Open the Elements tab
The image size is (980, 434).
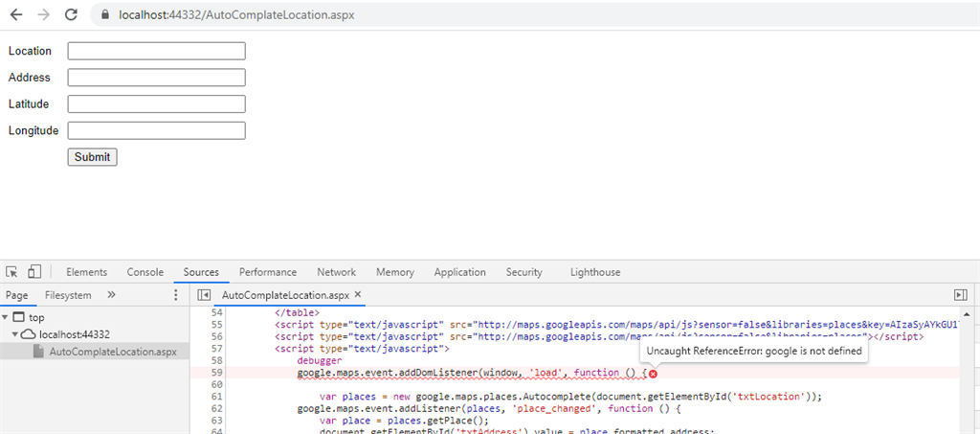click(x=86, y=272)
